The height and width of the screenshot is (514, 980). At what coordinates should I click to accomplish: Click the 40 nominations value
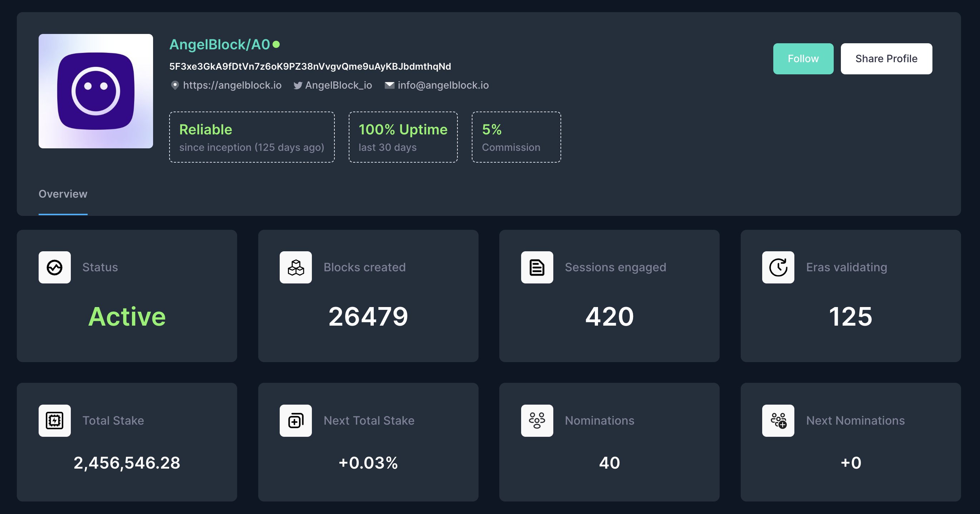609,463
